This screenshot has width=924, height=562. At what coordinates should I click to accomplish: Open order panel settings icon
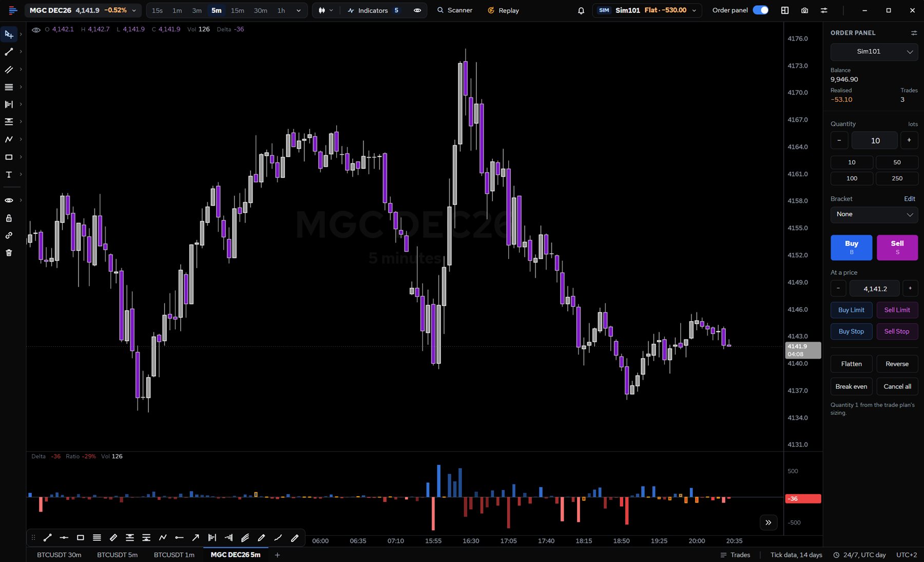[914, 33]
